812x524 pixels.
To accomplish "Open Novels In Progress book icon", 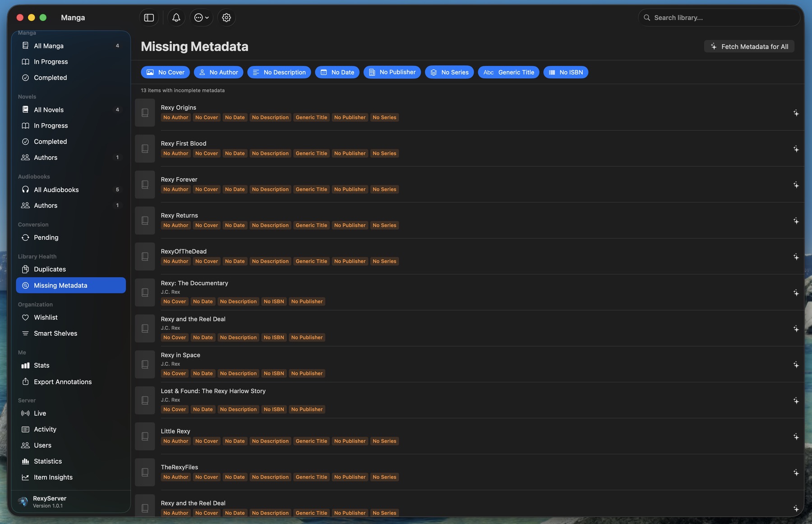I will (x=25, y=125).
